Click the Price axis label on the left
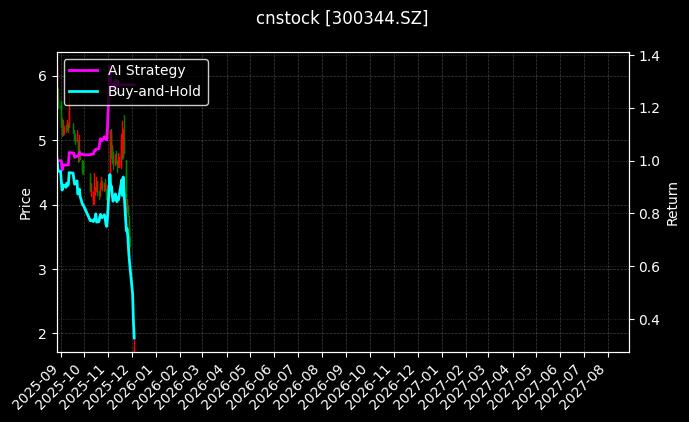The height and width of the screenshot is (422, 689). coord(26,204)
